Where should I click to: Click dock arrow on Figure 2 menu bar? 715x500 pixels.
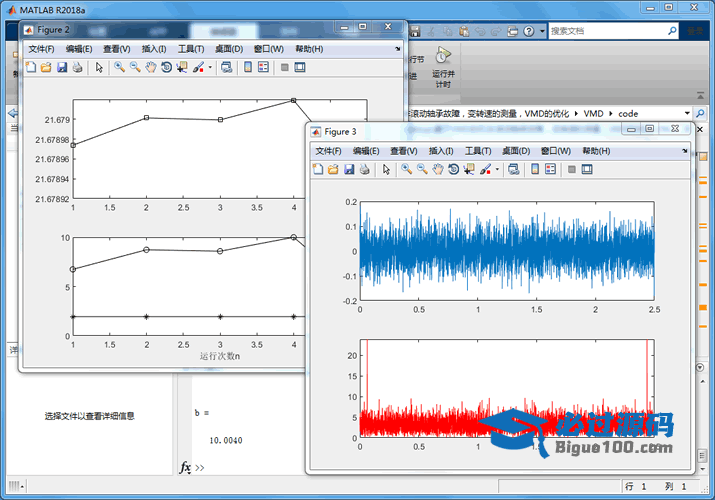[x=398, y=48]
